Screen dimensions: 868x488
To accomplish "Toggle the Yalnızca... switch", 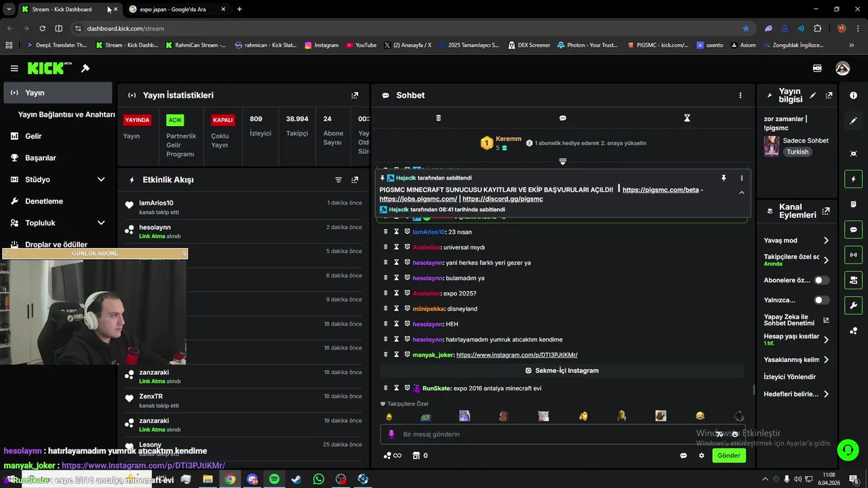I will [821, 300].
